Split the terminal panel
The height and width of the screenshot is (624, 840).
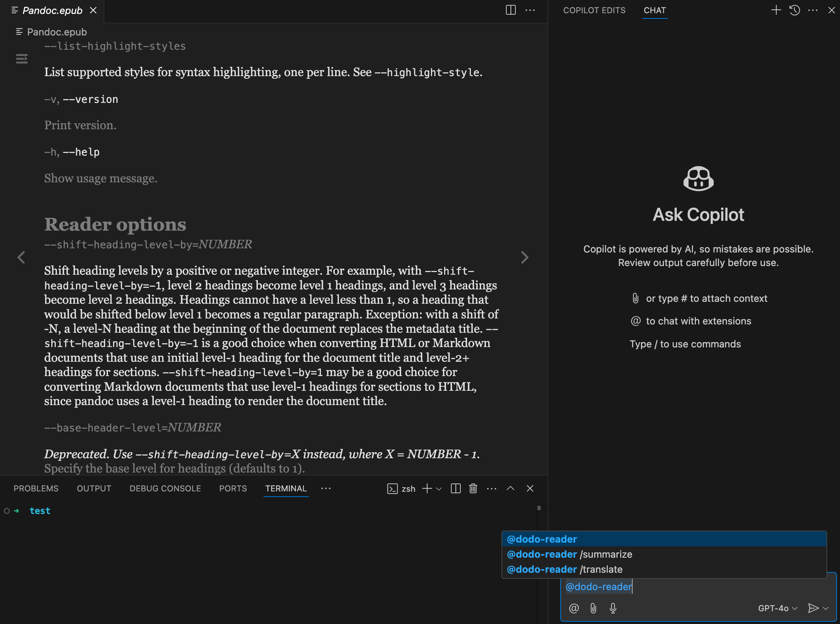tap(455, 488)
